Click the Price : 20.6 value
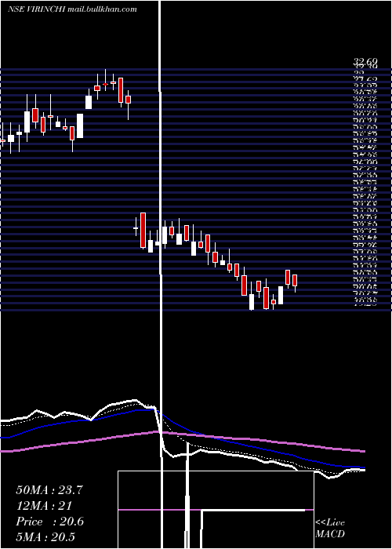This screenshot has width=392, height=549. [x=50, y=522]
